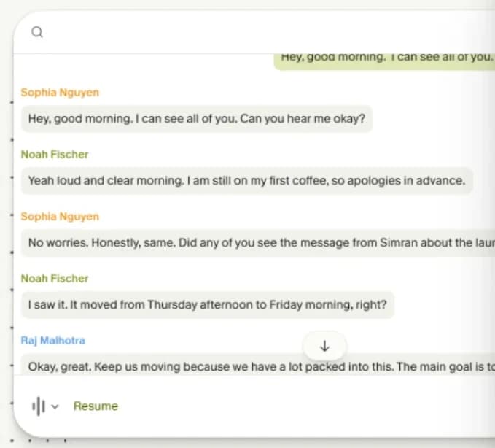Select Noah Fischer name above 'I saw it'
495x448 pixels.
coord(55,278)
